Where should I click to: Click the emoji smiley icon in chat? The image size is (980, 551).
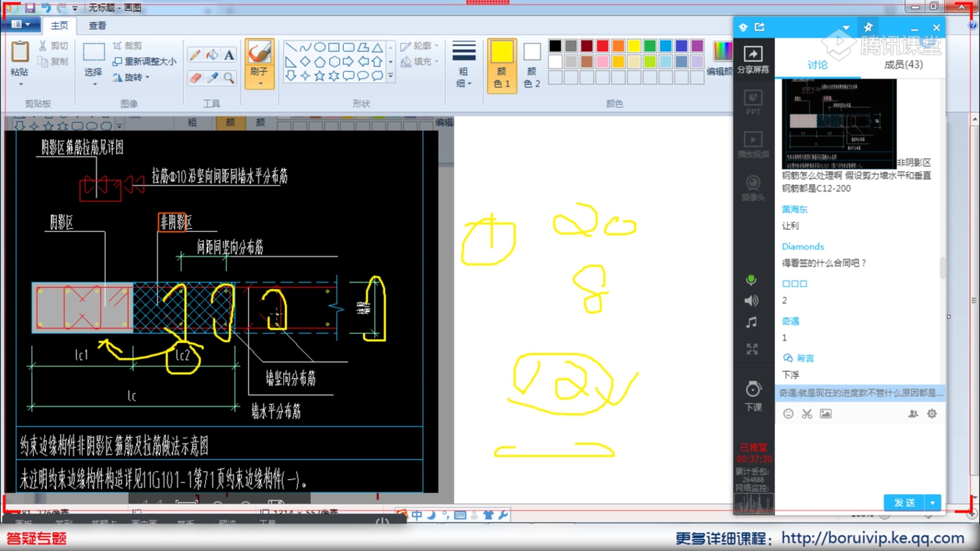point(788,414)
